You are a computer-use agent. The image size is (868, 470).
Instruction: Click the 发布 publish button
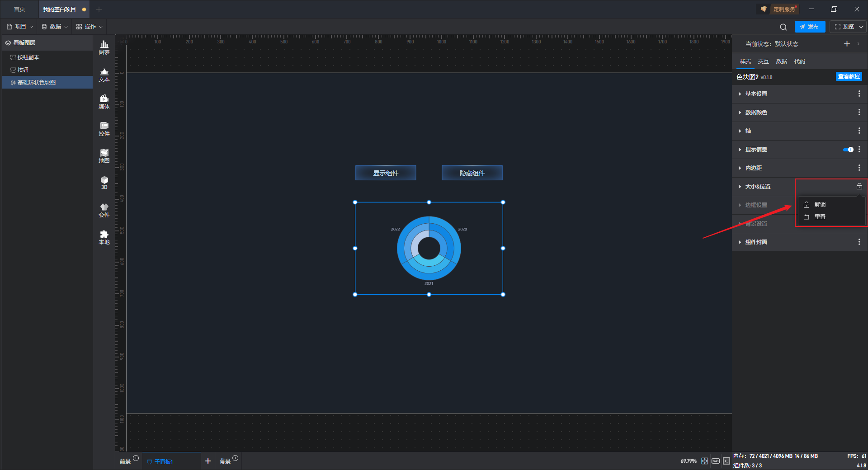[x=810, y=27]
